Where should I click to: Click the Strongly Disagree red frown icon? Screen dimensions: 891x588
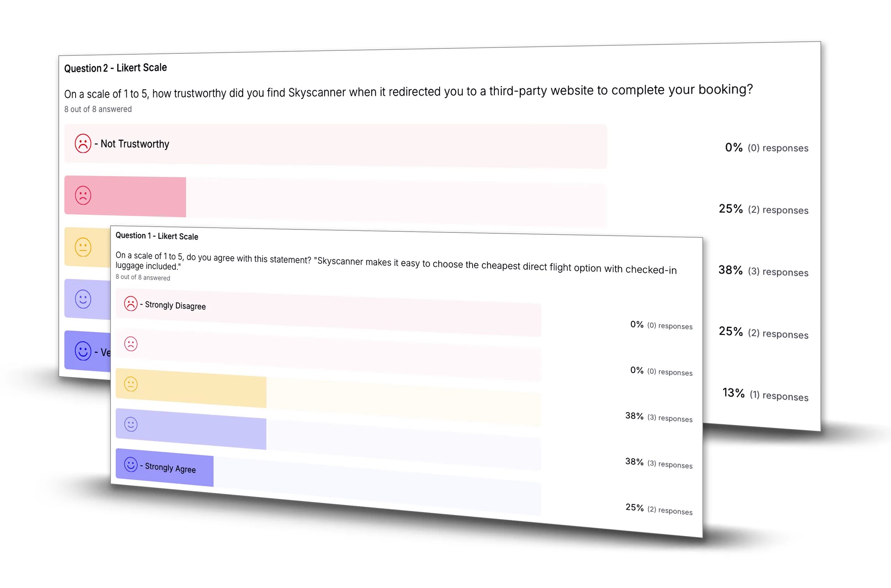tap(131, 303)
